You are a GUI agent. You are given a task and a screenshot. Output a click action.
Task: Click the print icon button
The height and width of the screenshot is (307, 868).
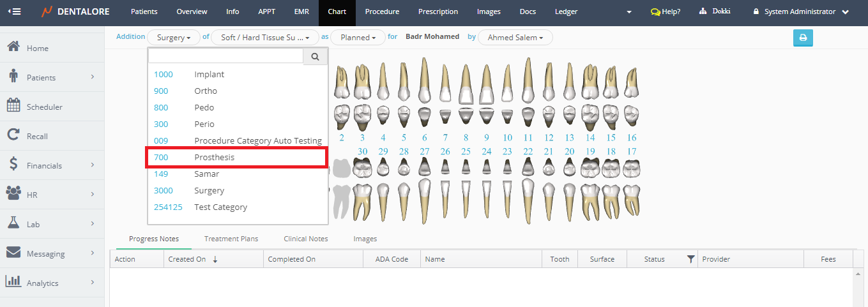(803, 38)
